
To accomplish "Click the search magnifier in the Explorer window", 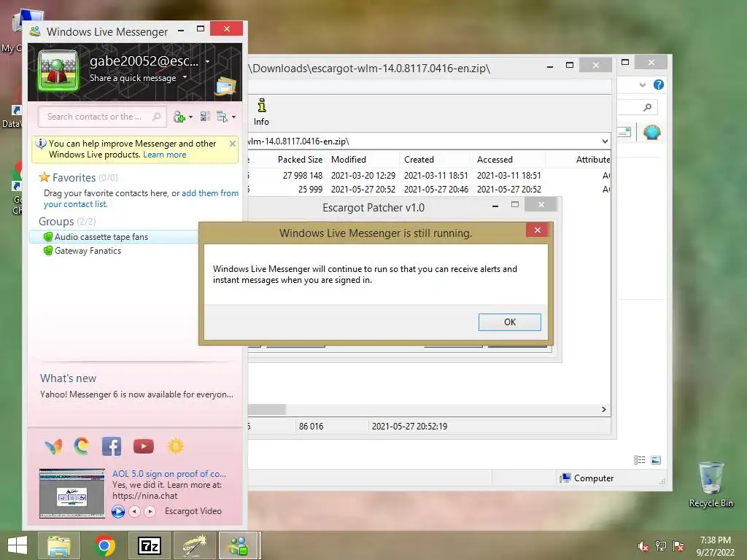I will (x=647, y=108).
